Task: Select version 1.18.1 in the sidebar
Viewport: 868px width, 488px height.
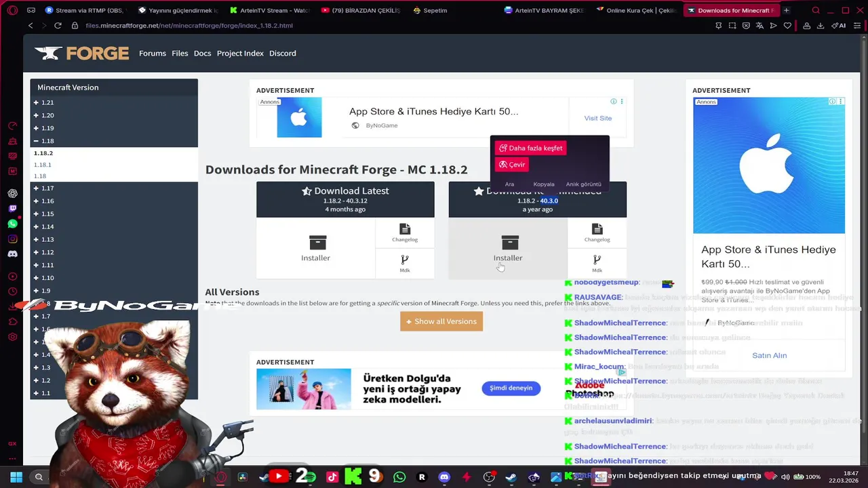Action: (43, 165)
